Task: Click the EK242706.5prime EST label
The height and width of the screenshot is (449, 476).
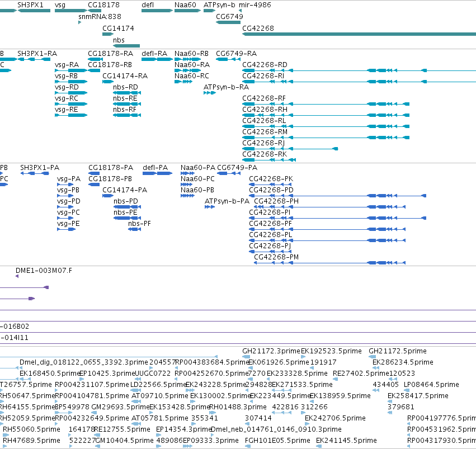Action: pos(335,418)
